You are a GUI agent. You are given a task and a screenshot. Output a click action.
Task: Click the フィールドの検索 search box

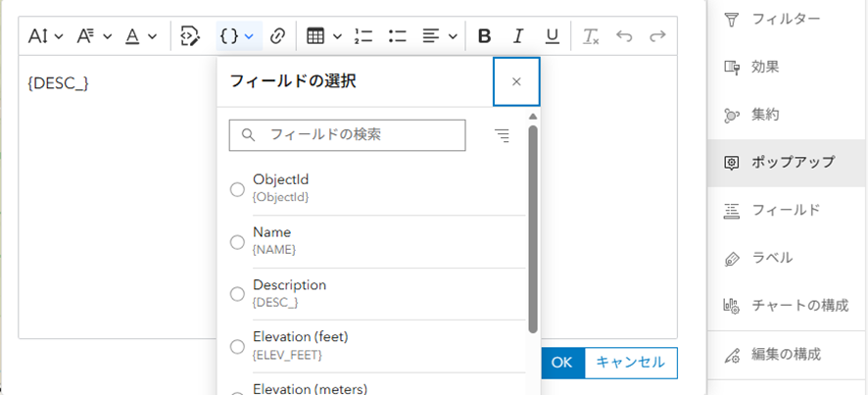tap(347, 135)
